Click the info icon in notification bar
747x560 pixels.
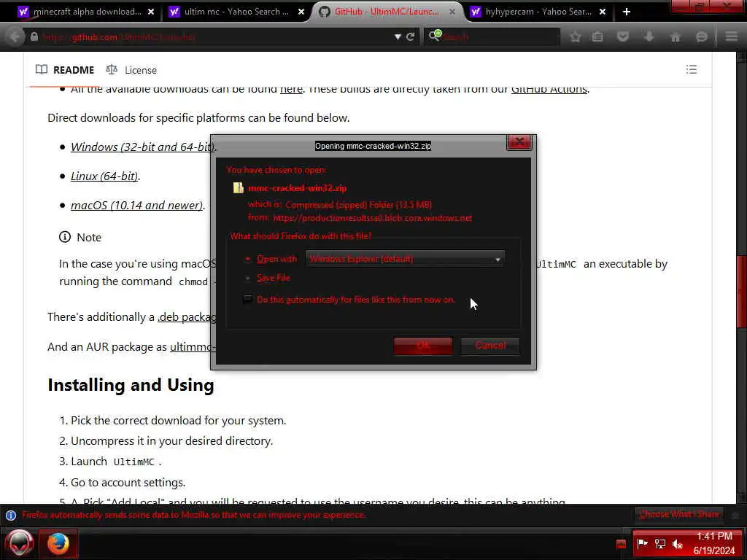11,516
